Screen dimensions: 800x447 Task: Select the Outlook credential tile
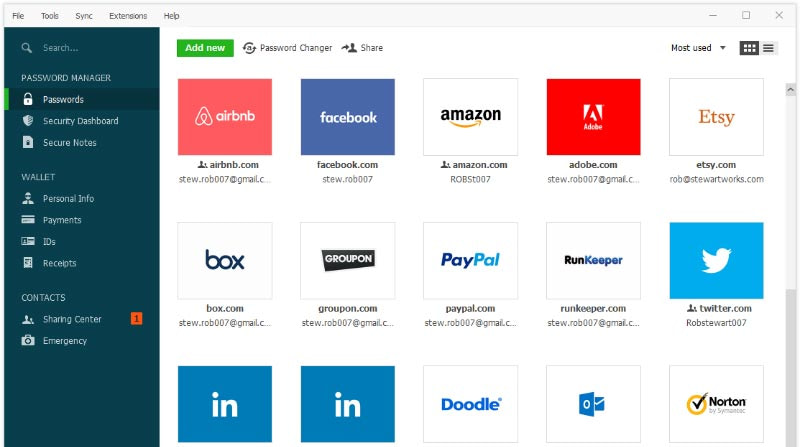[x=593, y=404]
